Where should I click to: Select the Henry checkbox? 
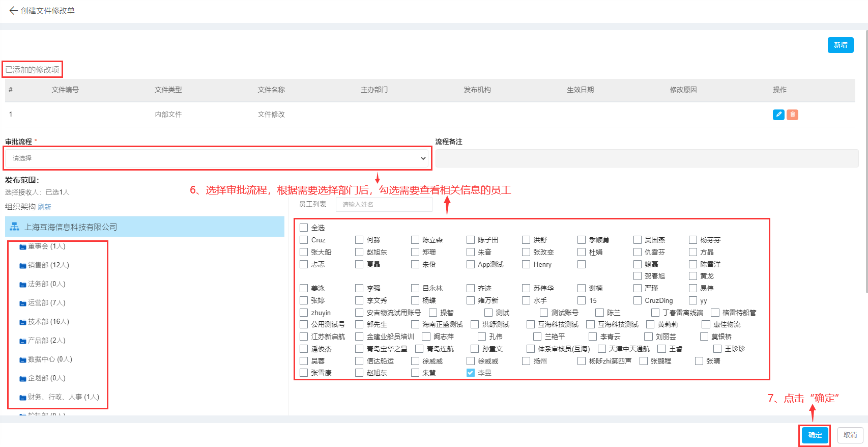(x=526, y=264)
